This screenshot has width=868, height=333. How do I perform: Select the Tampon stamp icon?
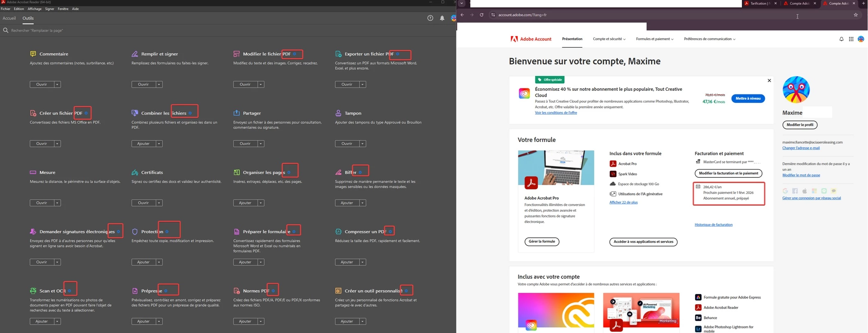click(x=338, y=113)
